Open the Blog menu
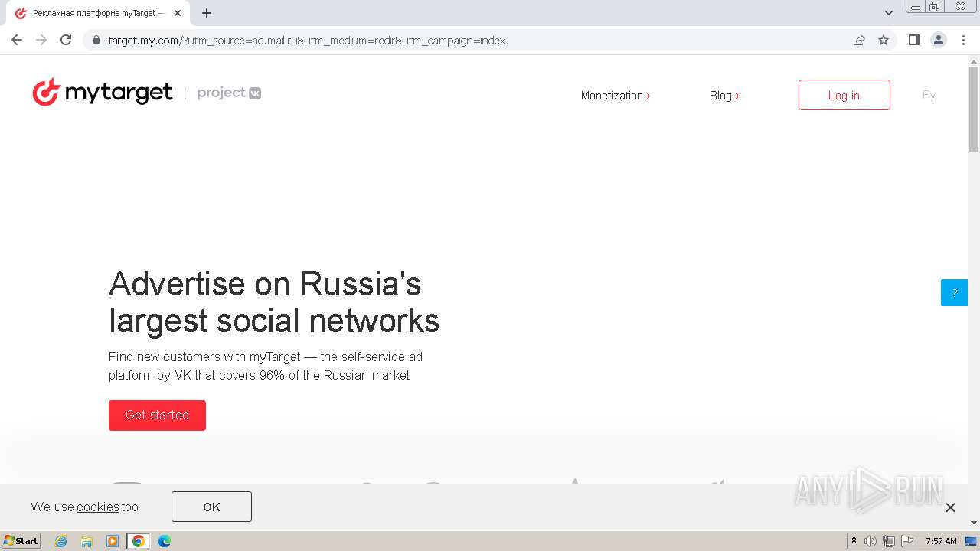Image resolution: width=980 pixels, height=551 pixels. [x=724, y=96]
